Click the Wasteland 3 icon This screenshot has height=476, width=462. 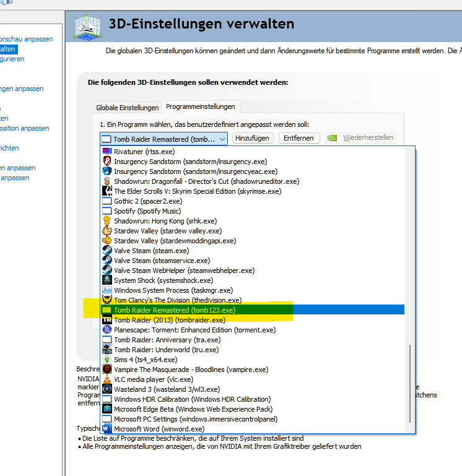pos(107,389)
